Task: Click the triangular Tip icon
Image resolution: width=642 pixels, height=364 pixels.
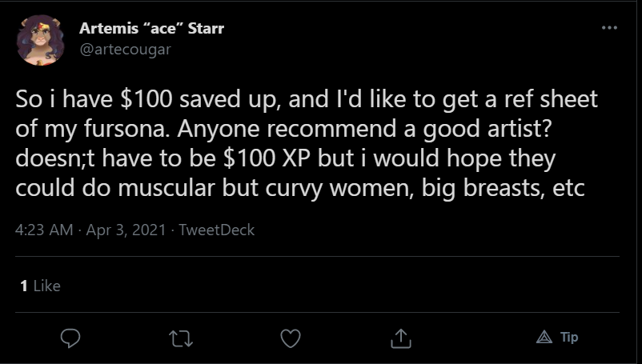Action: coord(544,337)
